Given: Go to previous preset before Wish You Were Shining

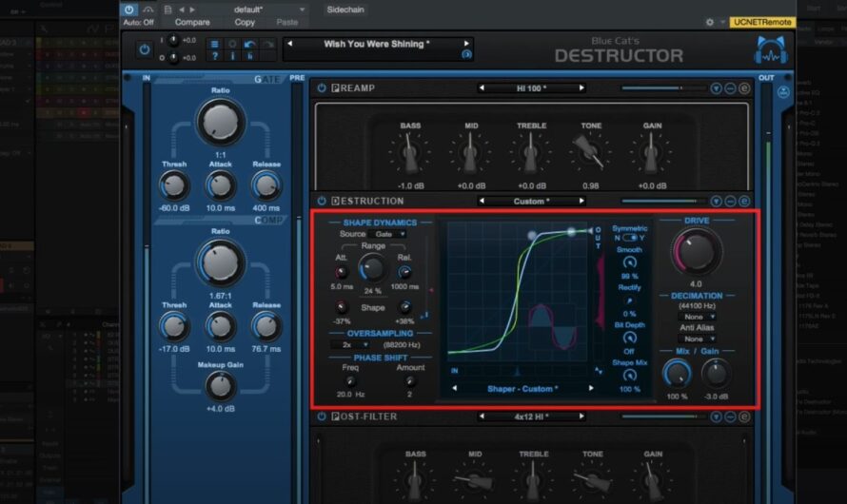Looking at the screenshot, I should (290, 44).
